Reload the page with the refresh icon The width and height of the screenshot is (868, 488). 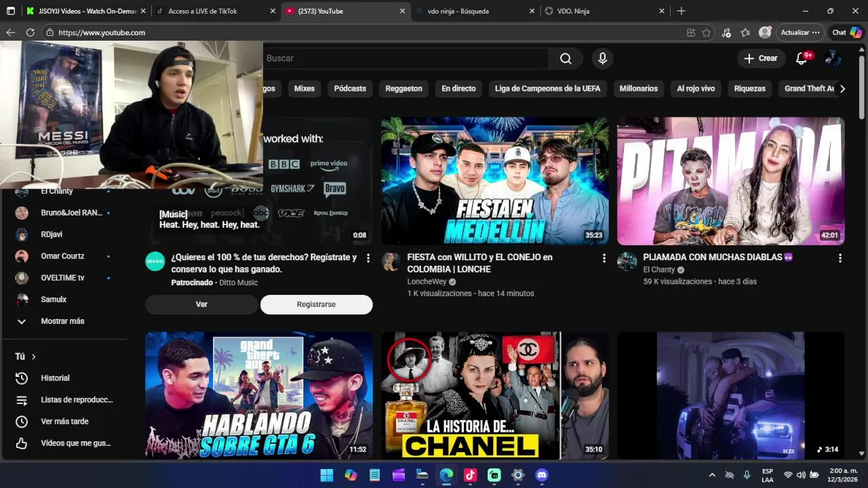(x=30, y=33)
